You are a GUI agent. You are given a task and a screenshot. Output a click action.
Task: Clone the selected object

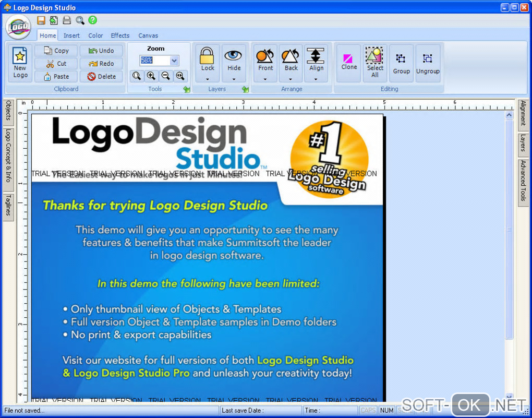349,63
